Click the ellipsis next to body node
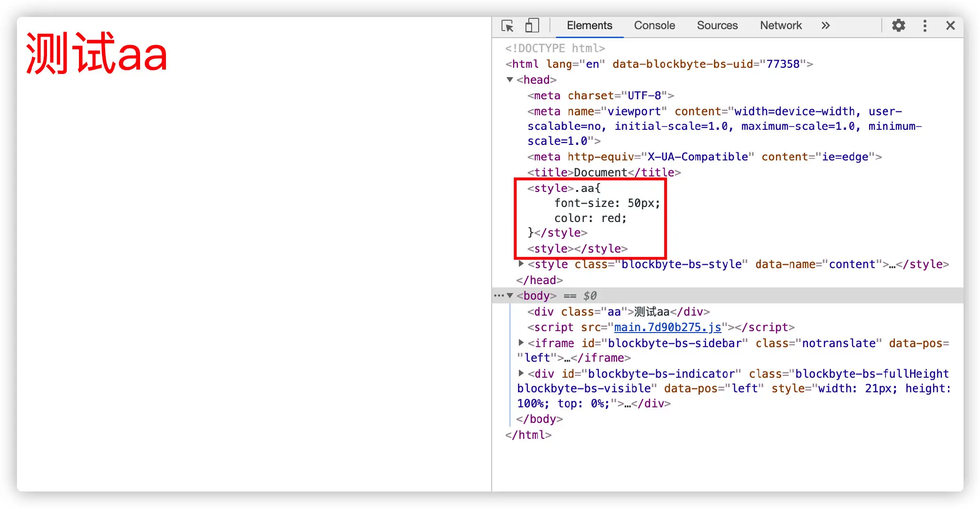 click(498, 296)
